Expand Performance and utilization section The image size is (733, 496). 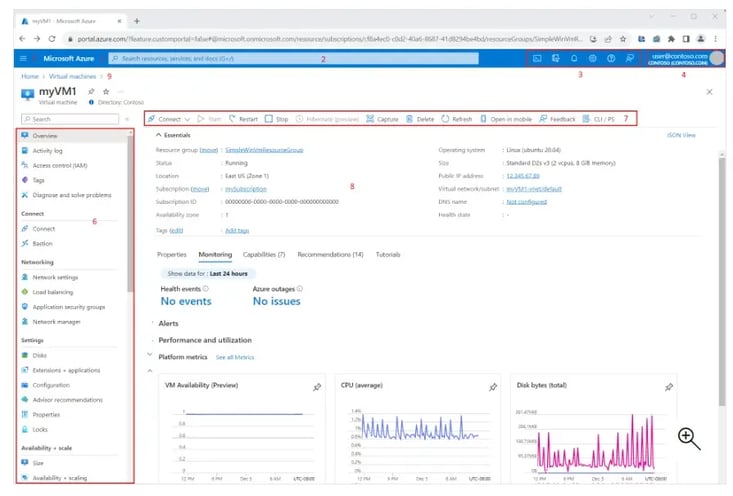coord(204,340)
